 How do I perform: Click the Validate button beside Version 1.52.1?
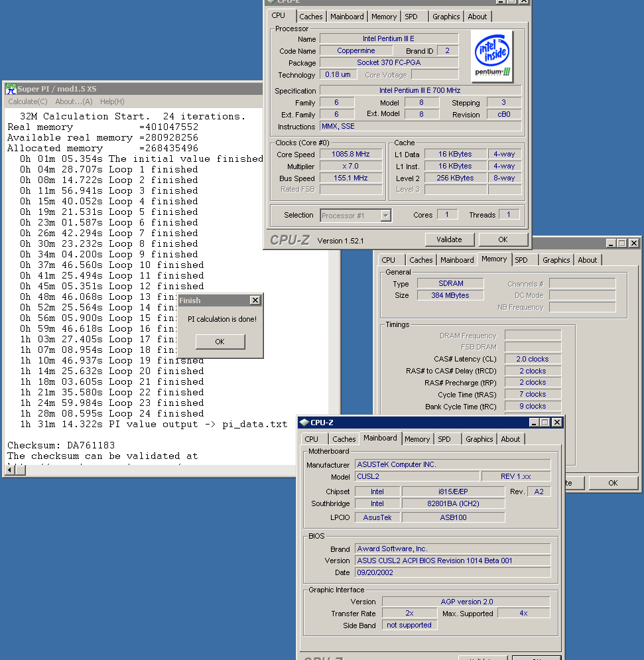pyautogui.click(x=450, y=239)
